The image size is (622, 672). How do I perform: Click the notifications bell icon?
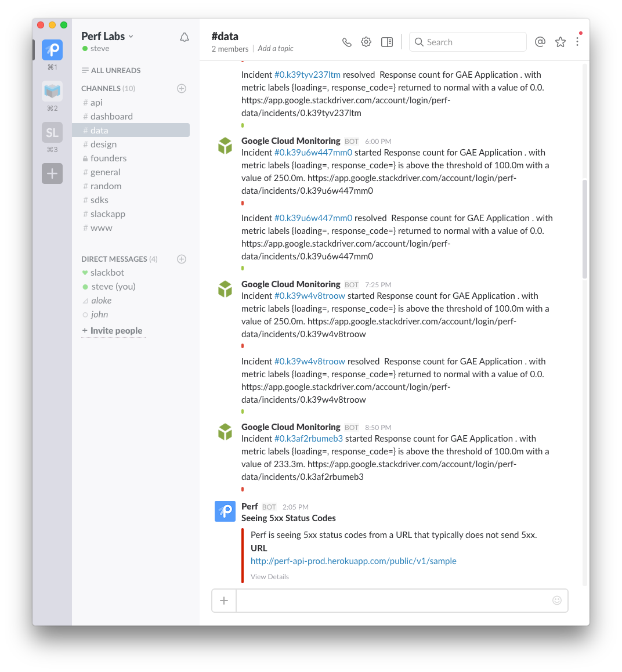point(184,37)
